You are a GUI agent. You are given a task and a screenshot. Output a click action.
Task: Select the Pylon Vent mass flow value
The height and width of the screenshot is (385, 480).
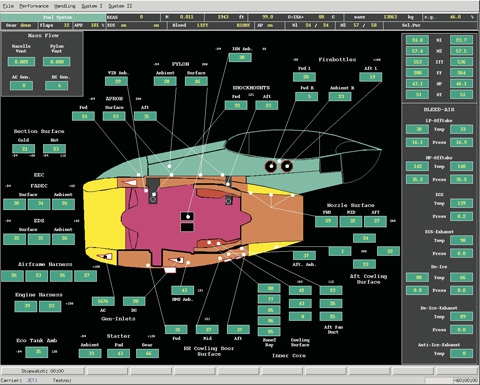point(57,62)
